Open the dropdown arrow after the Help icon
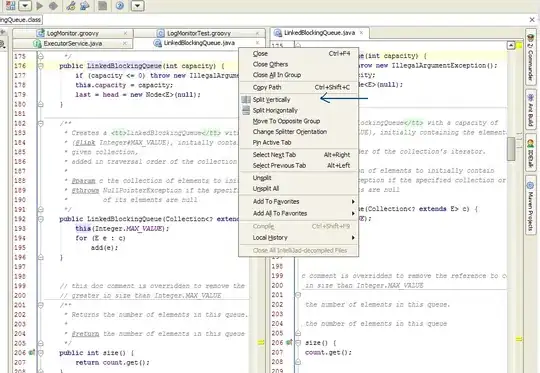Viewport: 540px width, 373px height. click(137, 6)
